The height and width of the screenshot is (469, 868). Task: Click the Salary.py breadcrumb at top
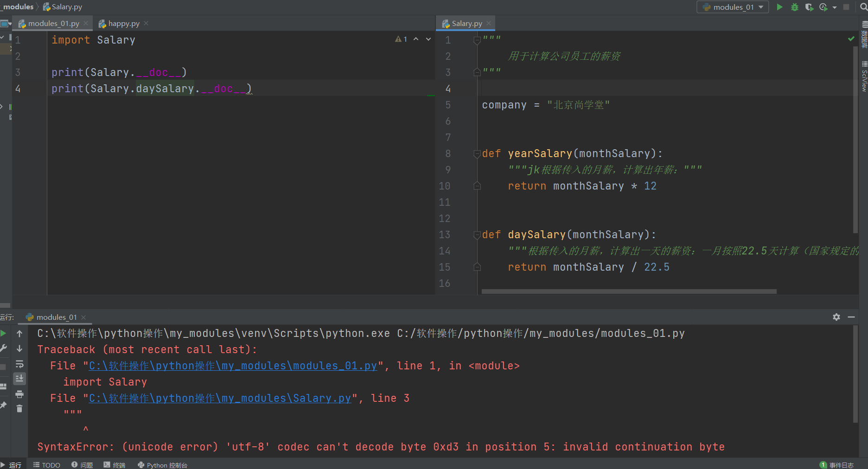click(x=63, y=7)
